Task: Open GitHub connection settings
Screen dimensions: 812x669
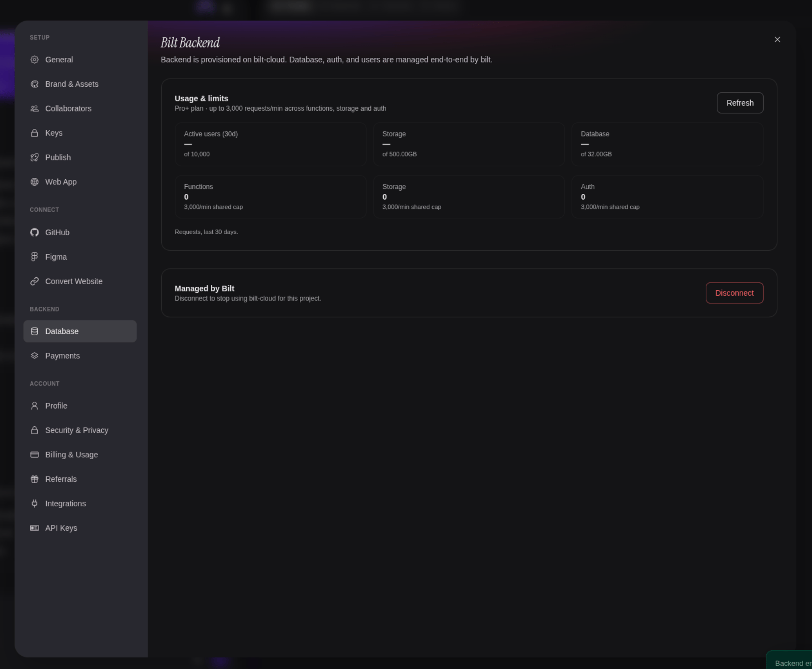Action: 80,232
